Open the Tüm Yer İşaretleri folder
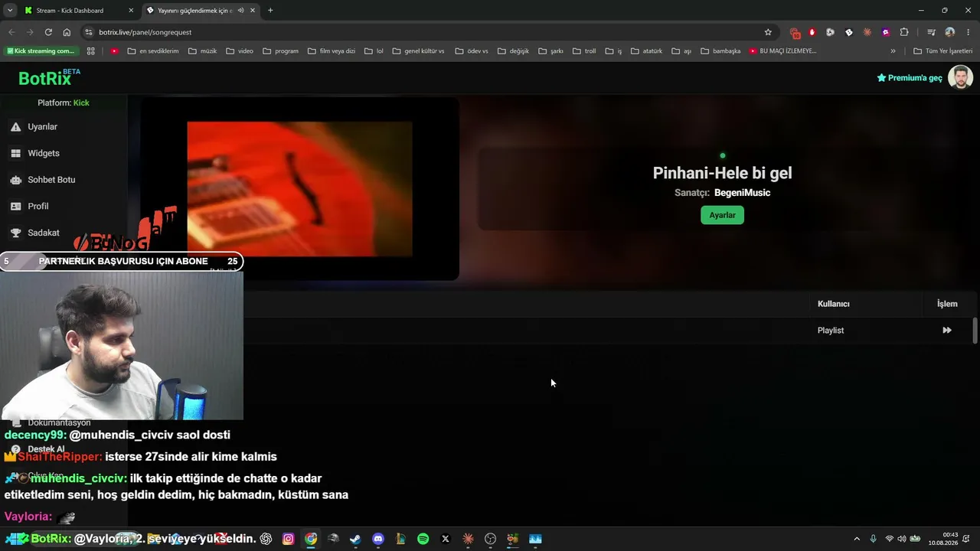Viewport: 980px width, 551px height. click(x=942, y=51)
